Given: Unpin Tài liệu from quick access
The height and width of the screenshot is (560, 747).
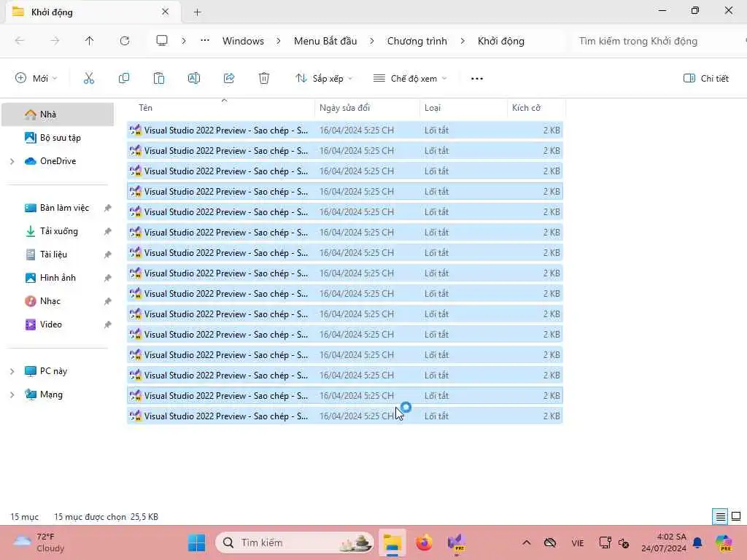Looking at the screenshot, I should point(108,254).
